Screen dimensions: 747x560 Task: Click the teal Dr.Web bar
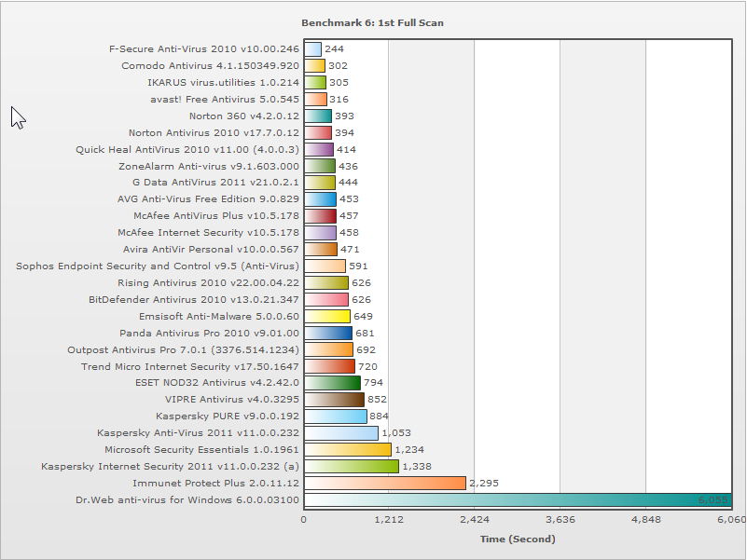(518, 500)
